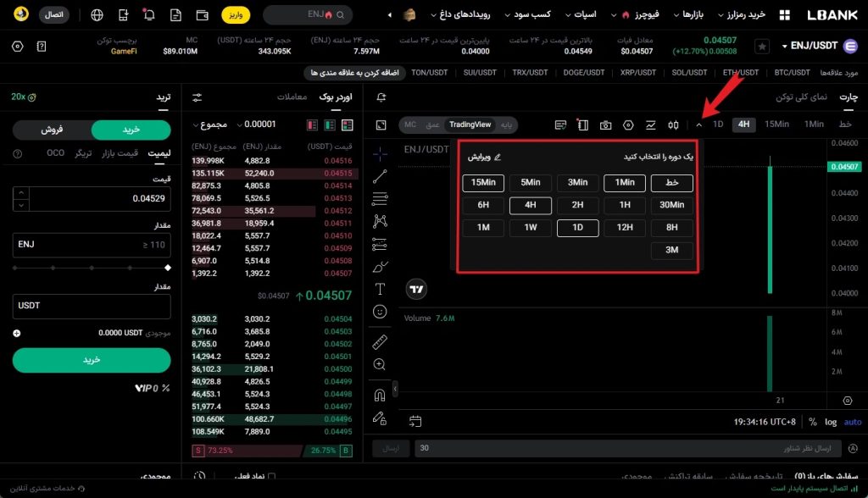
Task: Open the ENJ/USDT pair selector dropdown
Action: 810,46
